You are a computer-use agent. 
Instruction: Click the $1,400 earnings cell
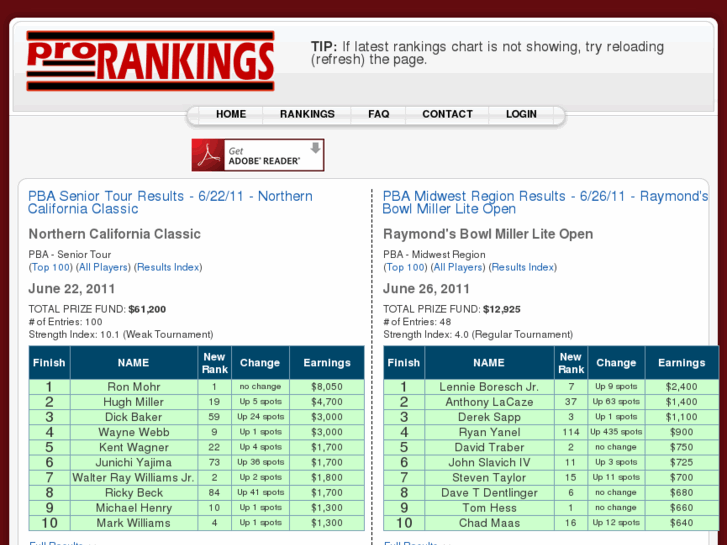682,402
